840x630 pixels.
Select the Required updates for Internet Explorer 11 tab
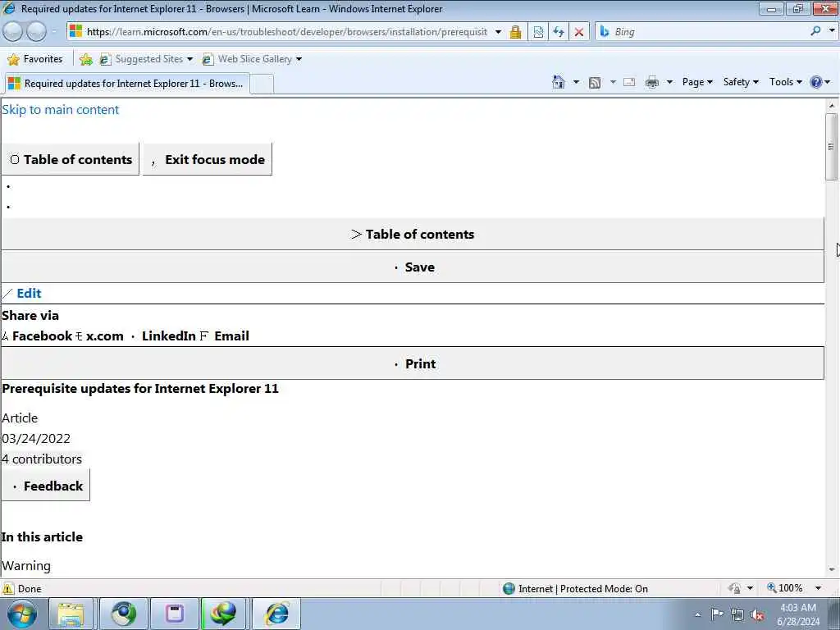click(x=126, y=84)
